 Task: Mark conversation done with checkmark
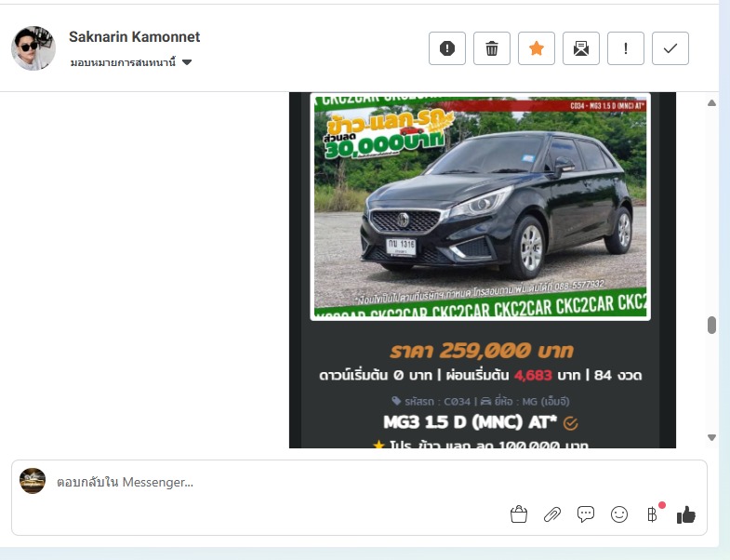point(670,48)
